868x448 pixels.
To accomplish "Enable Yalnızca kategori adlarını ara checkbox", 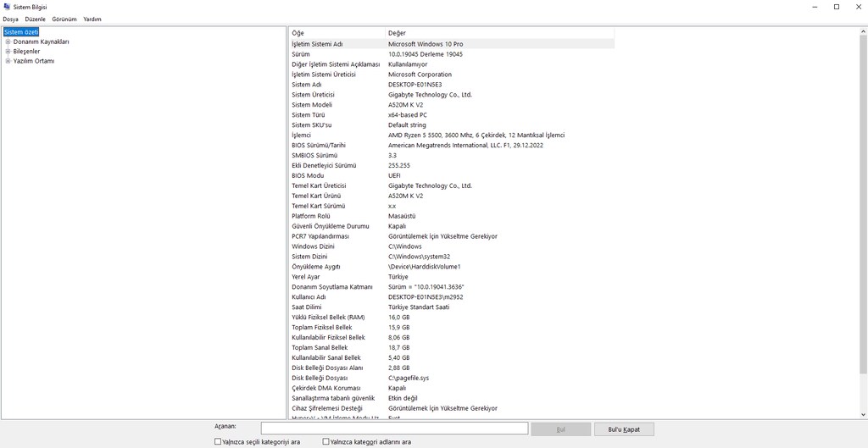I will tap(325, 442).
